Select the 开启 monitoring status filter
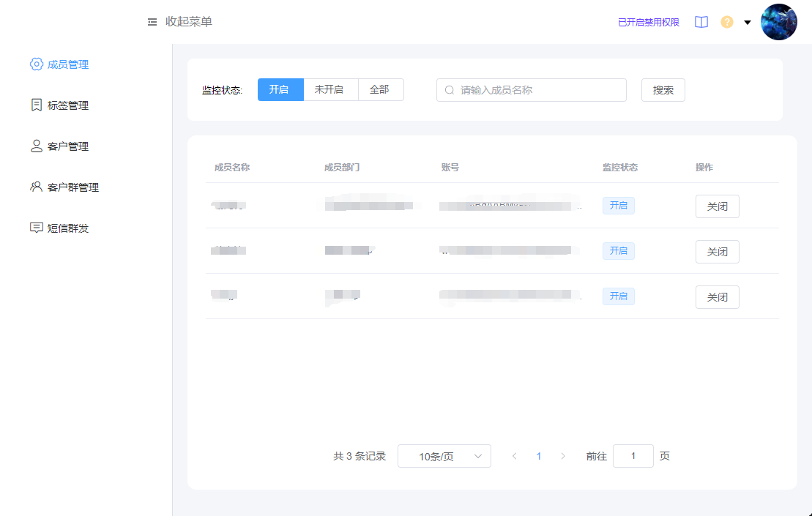The height and width of the screenshot is (516, 812). tap(280, 89)
